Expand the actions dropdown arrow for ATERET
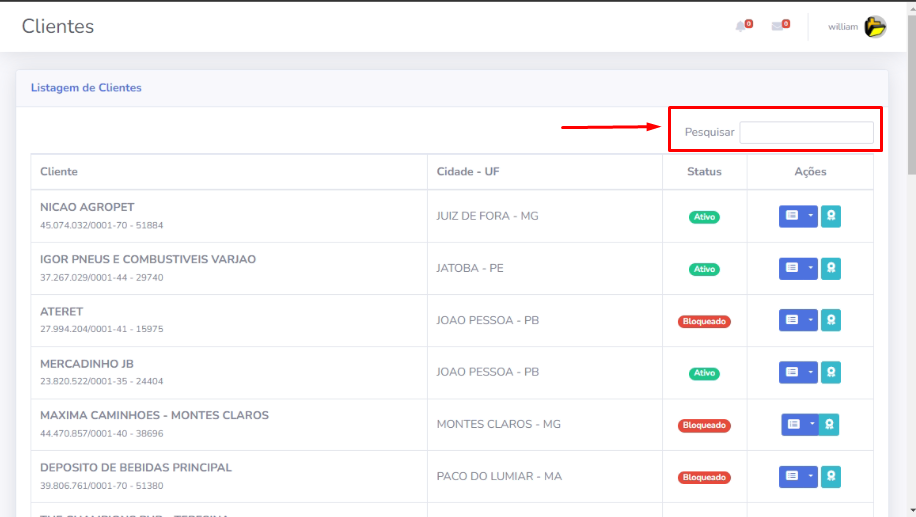Viewport: 916px width, 517px height. pos(811,320)
